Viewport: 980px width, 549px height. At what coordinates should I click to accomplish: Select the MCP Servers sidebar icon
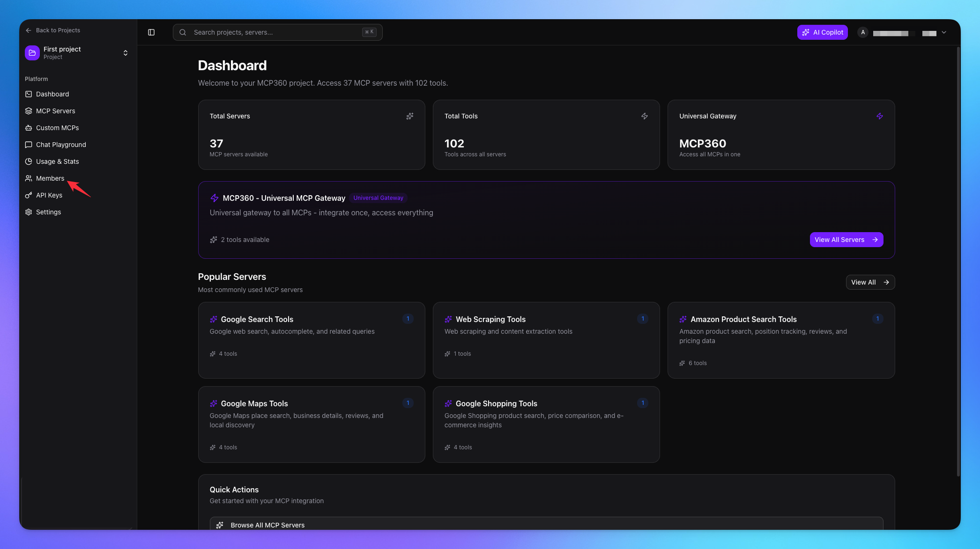tap(29, 111)
